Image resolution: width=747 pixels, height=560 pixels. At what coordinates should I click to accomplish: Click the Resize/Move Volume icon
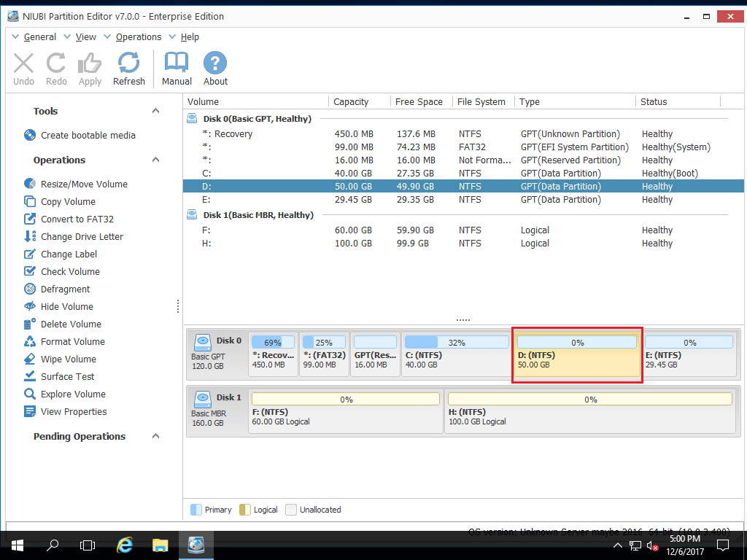[x=29, y=184]
